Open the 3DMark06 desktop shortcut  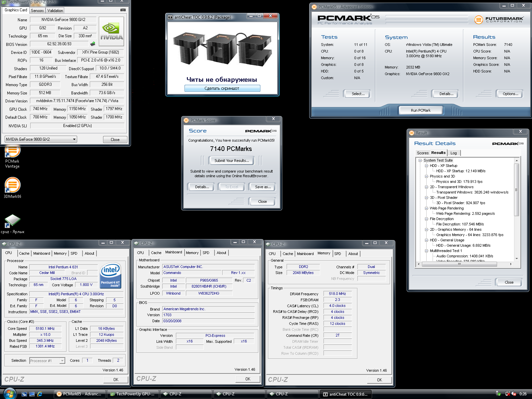[x=12, y=187]
